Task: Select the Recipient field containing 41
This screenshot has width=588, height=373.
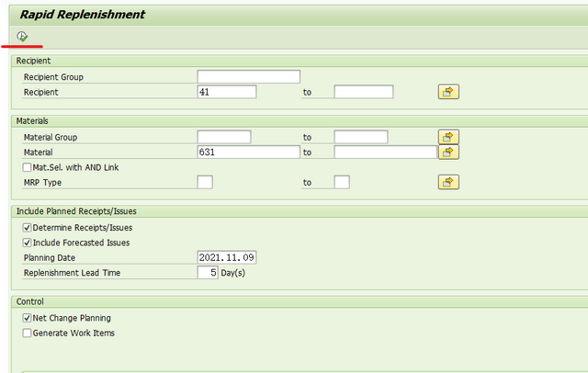Action: point(227,92)
